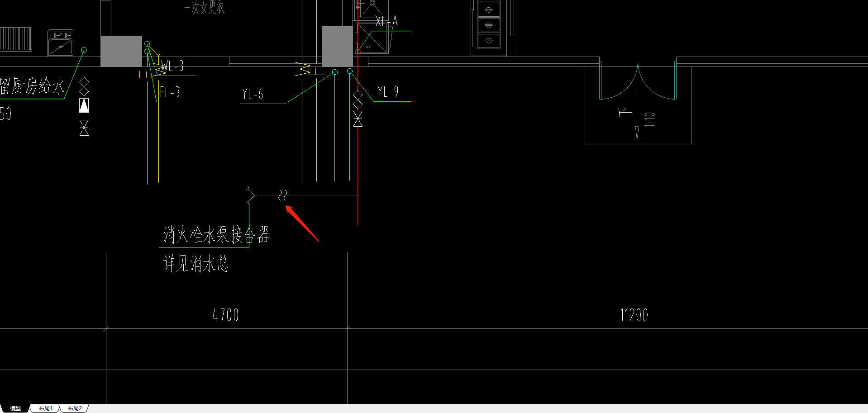This screenshot has height=413, width=868.
Task: Pick the gate valve below the YL-9 riser
Action: tap(358, 119)
